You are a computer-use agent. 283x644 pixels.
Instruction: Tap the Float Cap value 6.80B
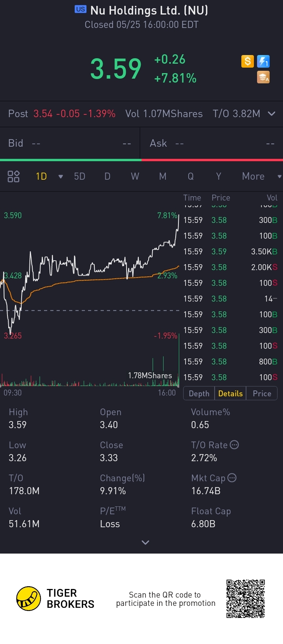(203, 524)
